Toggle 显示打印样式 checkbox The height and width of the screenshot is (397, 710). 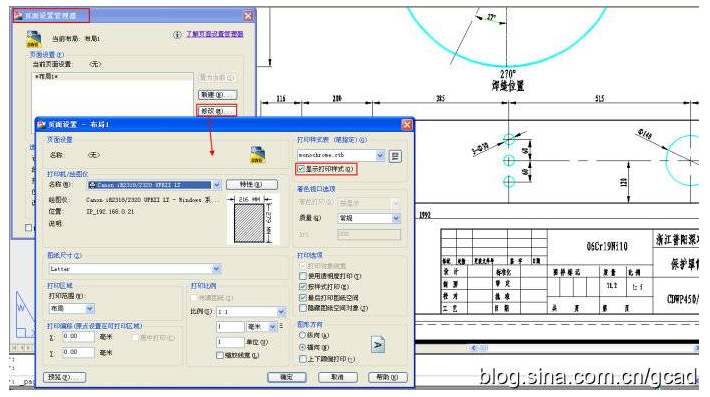[x=301, y=169]
